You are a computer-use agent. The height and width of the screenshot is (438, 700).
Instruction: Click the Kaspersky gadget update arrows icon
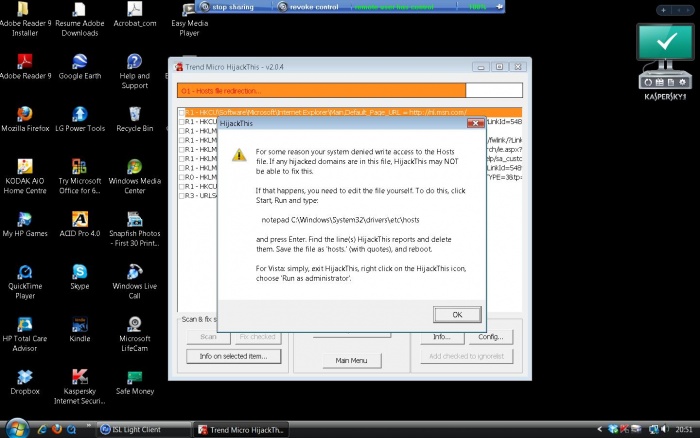[x=648, y=82]
